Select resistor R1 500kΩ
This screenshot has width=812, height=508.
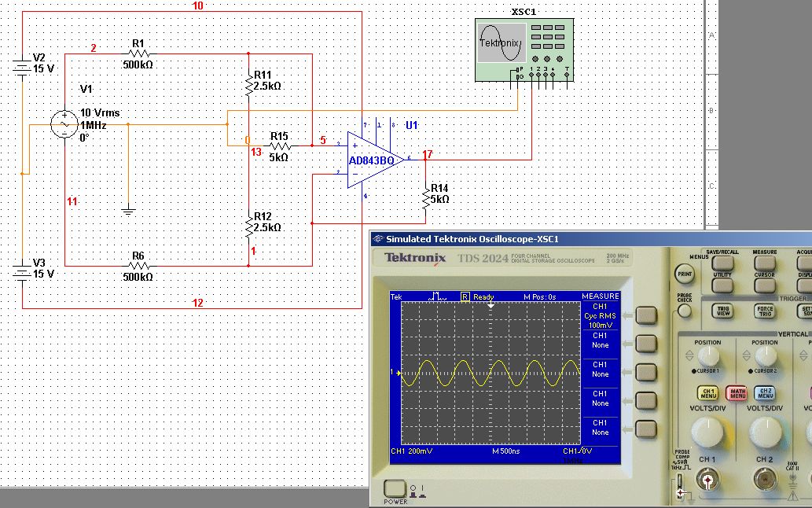[139, 53]
